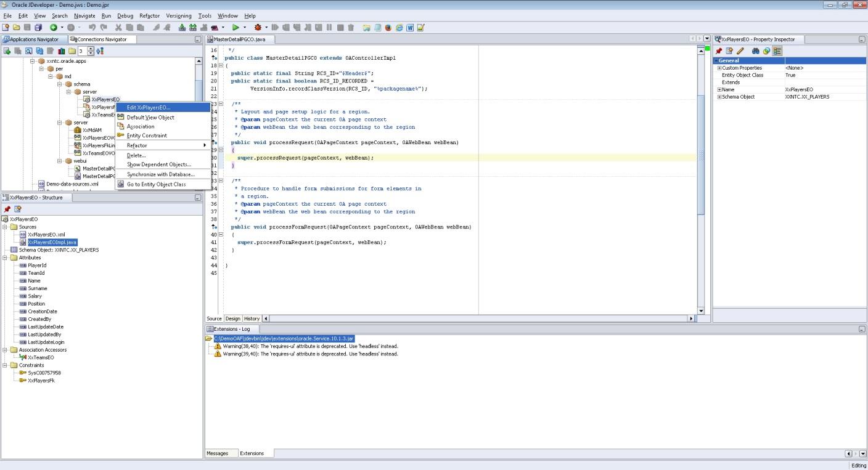The width and height of the screenshot is (868, 470).
Task: Click the pencil edit icon in Property Inspector
Action: click(740, 51)
